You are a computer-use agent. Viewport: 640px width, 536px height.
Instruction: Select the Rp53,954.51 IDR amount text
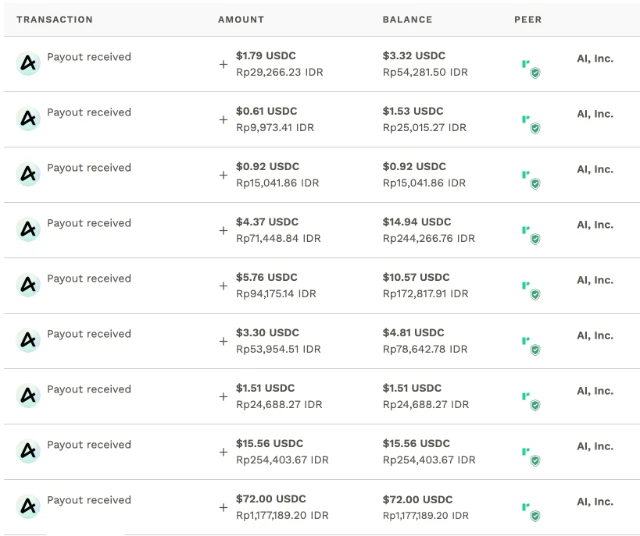[x=278, y=349]
